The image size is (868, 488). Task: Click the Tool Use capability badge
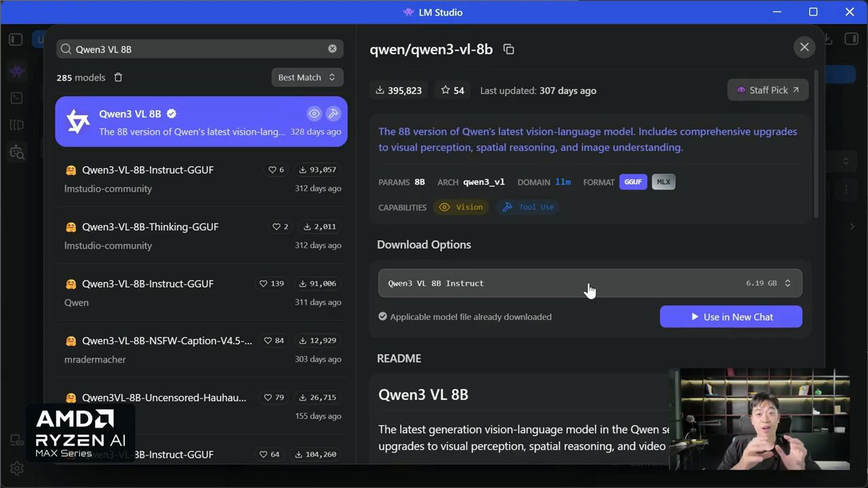click(x=528, y=207)
